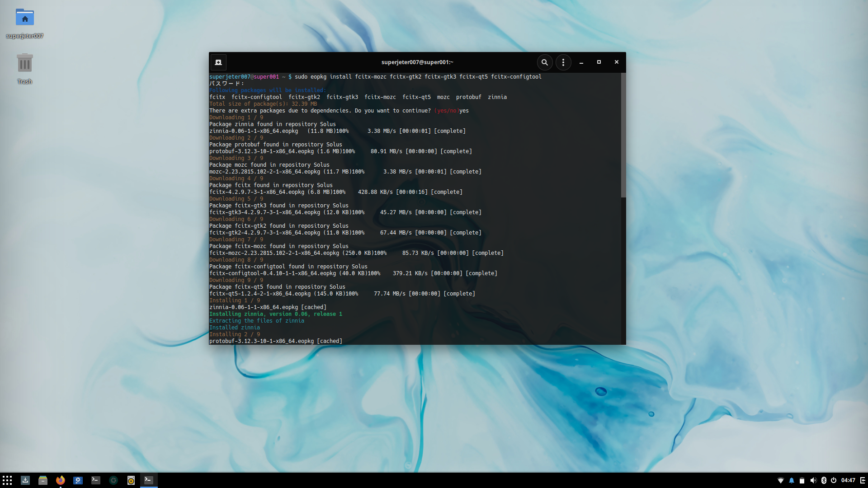
Task: Open the camera shutter app icon
Action: (113, 480)
